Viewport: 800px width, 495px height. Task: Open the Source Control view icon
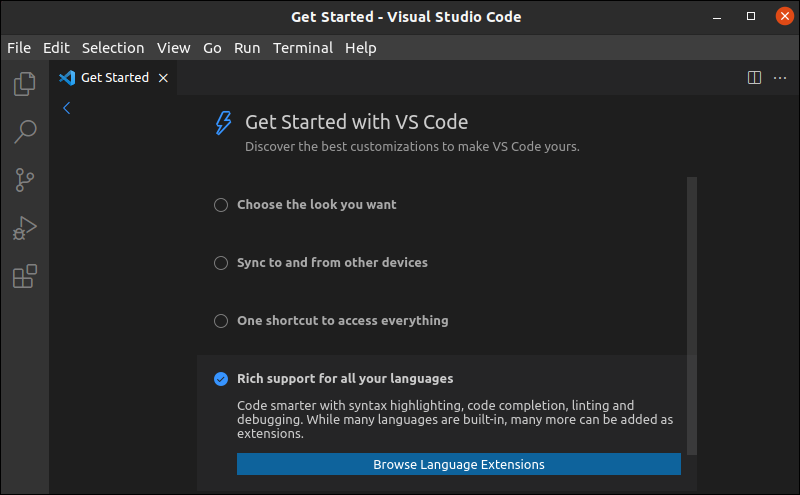click(x=24, y=180)
